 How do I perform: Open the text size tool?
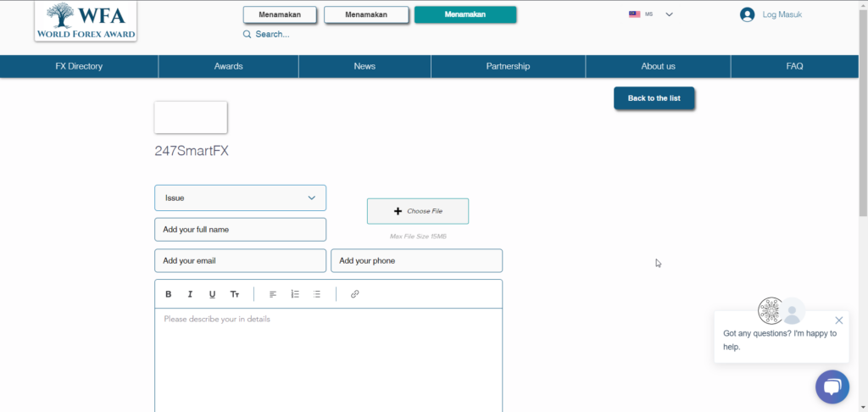pyautogui.click(x=235, y=294)
